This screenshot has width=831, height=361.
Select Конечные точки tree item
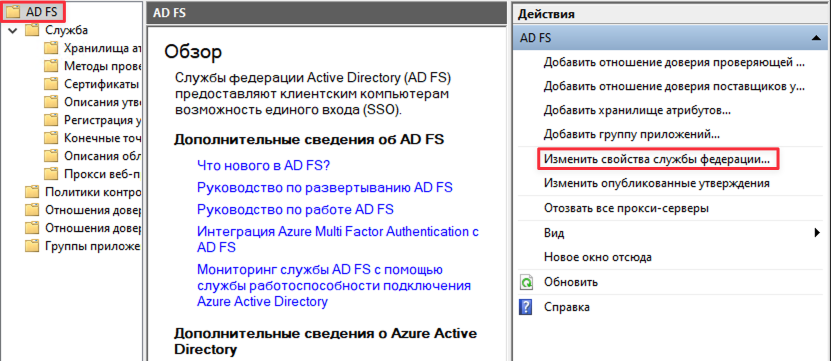tap(102, 138)
